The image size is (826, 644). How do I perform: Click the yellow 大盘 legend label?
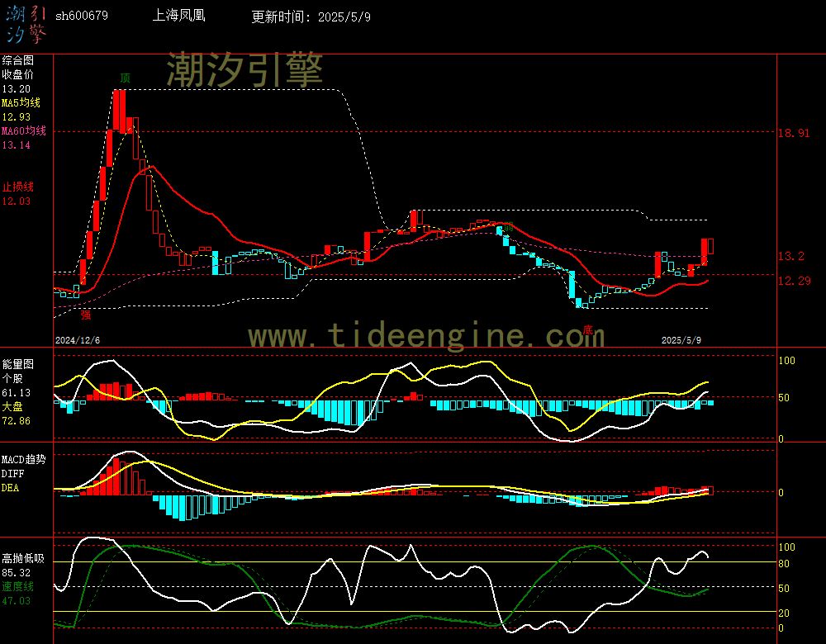pyautogui.click(x=12, y=406)
